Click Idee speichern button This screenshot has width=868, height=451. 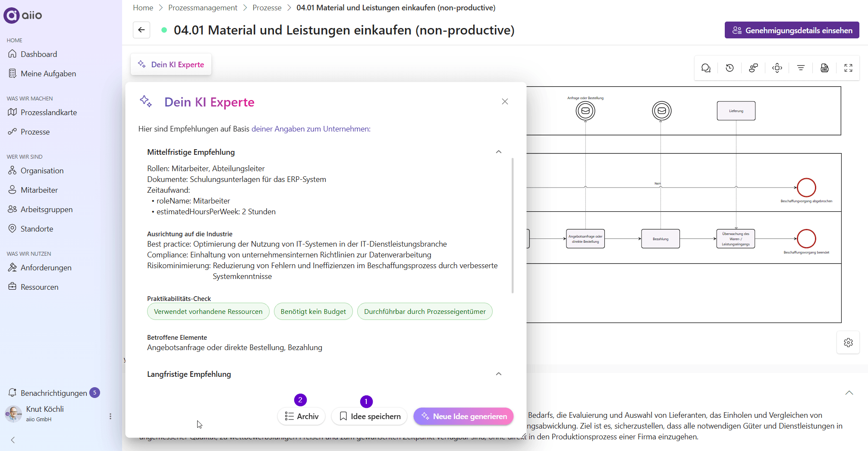[369, 416]
